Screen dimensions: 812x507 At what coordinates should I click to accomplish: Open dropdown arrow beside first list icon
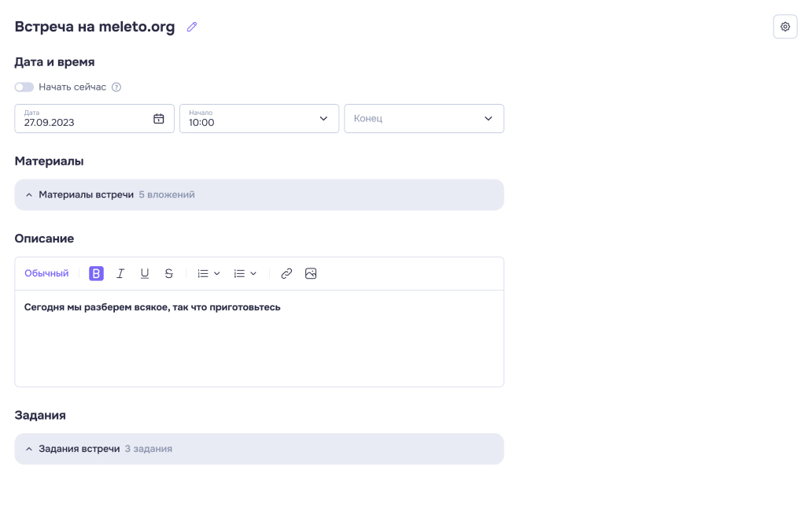(x=217, y=274)
